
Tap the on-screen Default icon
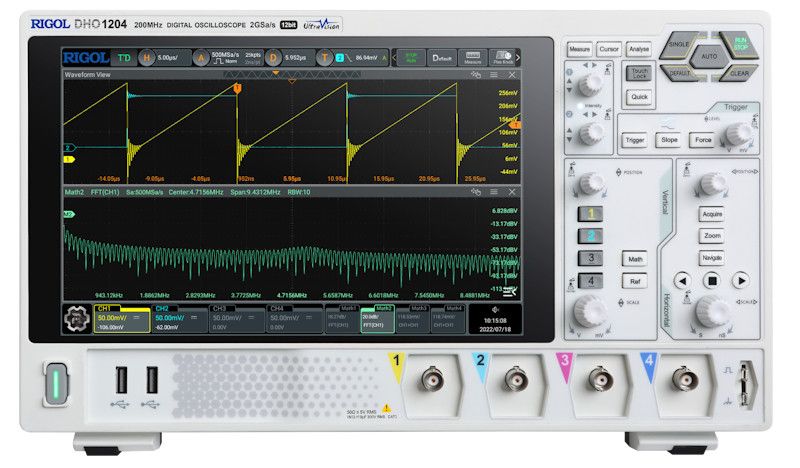pos(442,58)
